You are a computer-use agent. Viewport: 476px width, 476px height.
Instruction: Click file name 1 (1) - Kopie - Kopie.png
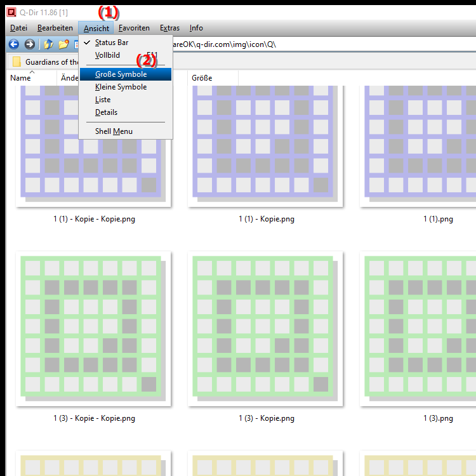coord(94,219)
